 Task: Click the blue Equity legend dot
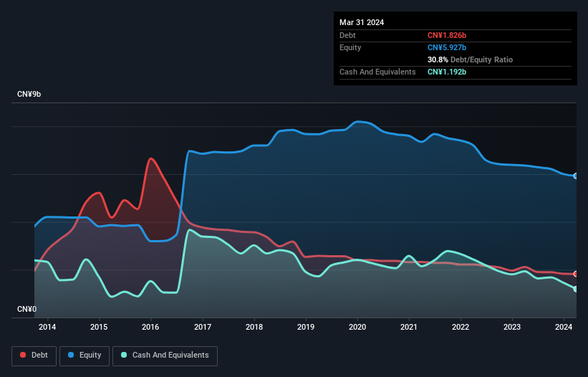pyautogui.click(x=71, y=355)
